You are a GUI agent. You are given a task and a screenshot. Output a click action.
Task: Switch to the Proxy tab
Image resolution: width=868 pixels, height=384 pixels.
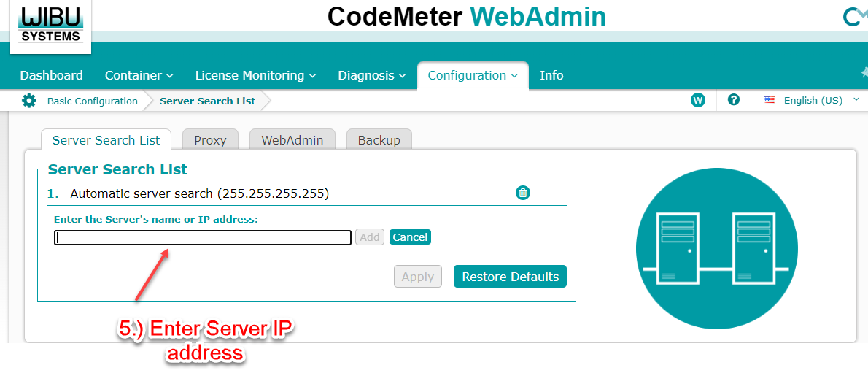[x=210, y=140]
